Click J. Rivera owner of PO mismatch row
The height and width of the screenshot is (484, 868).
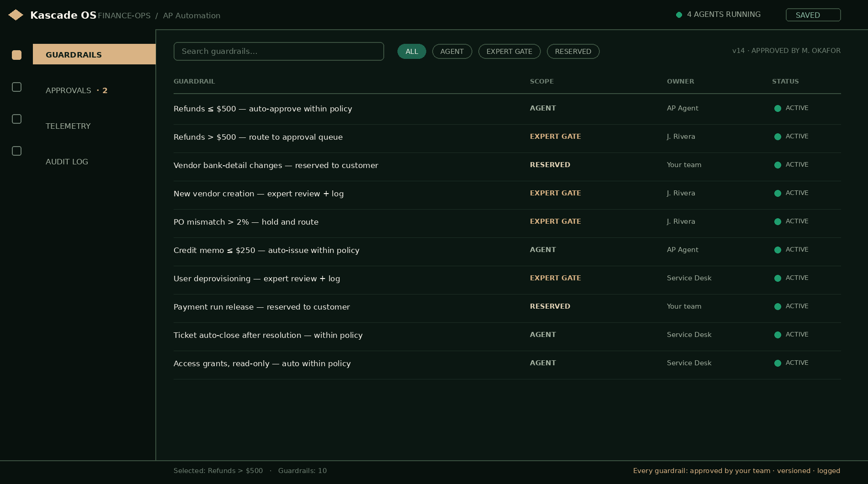[x=681, y=221]
